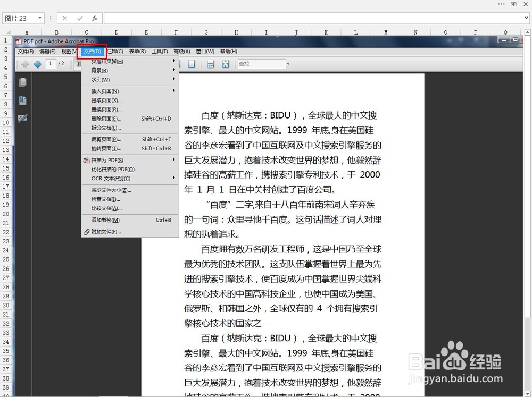The height and width of the screenshot is (397, 532).
Task: Select Excel column header H
Action: (236, 32)
